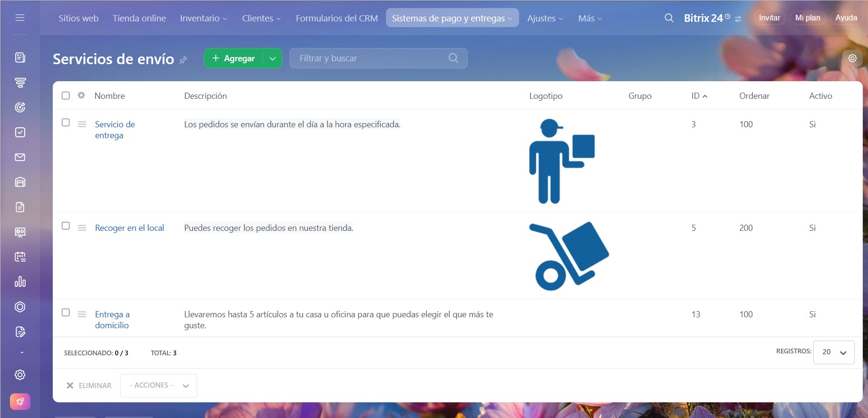Click the rocket icon in sidebar
Viewport: 868px width, 418px height.
(x=20, y=401)
